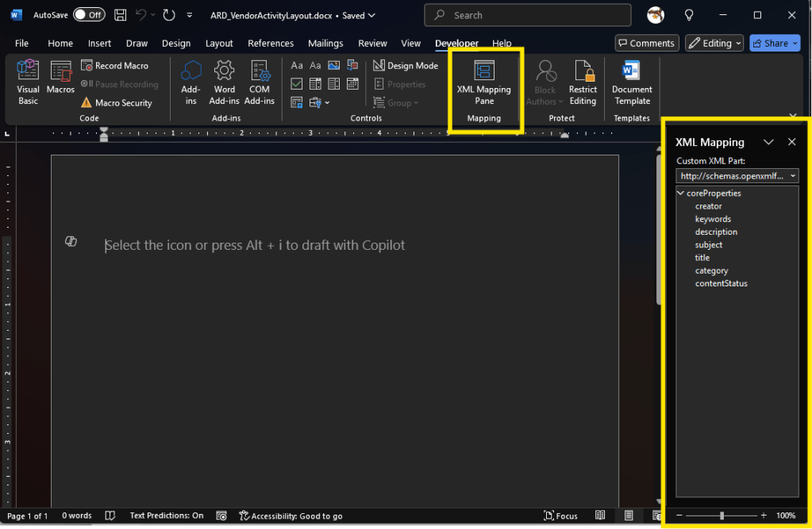This screenshot has height=529, width=812.
Task: Toggle Design Mode in Controls
Action: (406, 66)
